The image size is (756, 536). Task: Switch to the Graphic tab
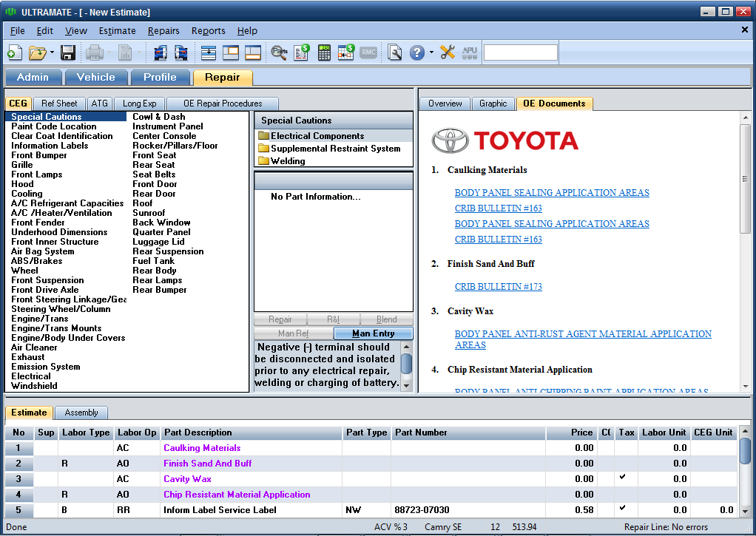tap(493, 104)
